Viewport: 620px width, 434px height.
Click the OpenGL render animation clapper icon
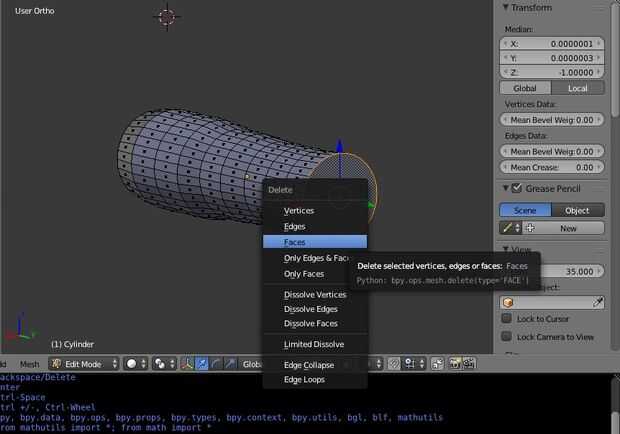[x=469, y=364]
